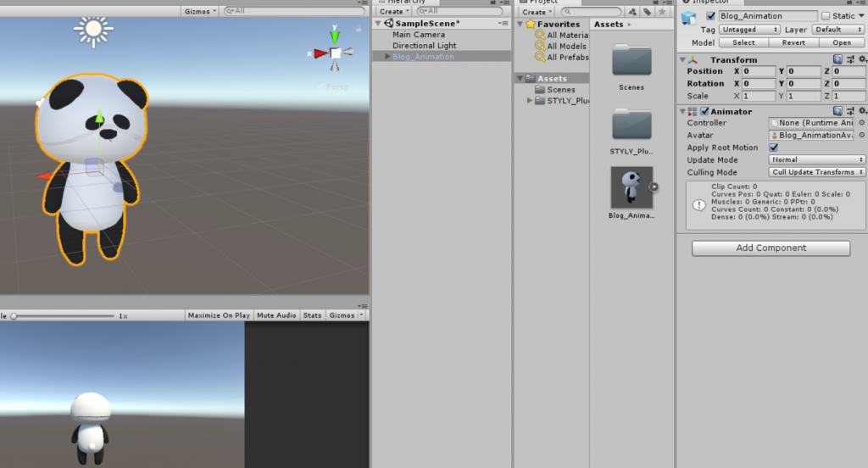Click the Assets breadcrumb in Project

coord(609,24)
